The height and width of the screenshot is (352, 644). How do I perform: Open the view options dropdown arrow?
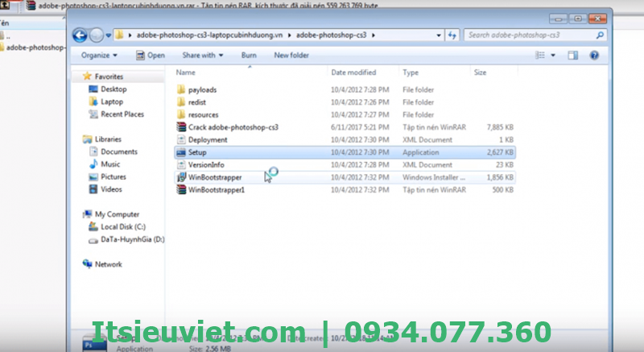pyautogui.click(x=553, y=55)
